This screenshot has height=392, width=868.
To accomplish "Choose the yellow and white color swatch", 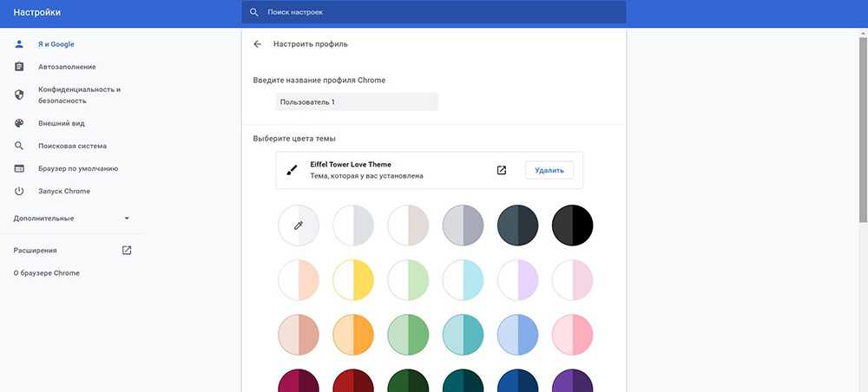I will 353,280.
